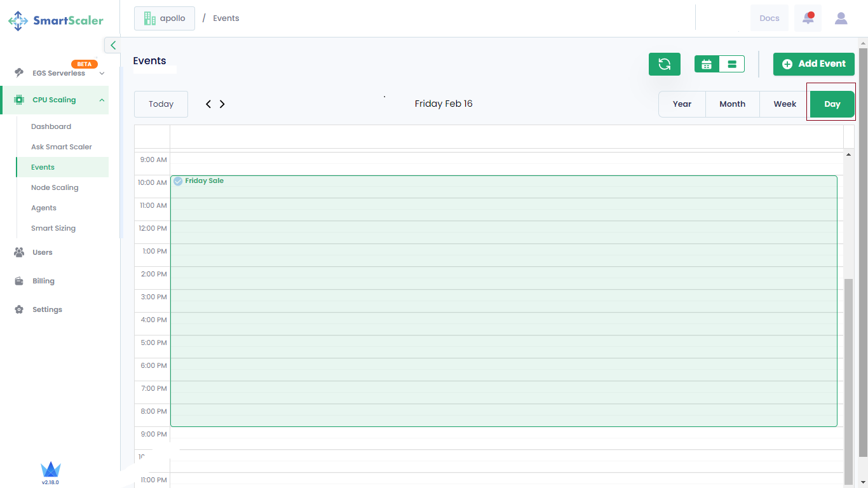Switch to calendar view toggle
868x488 pixels.
pyautogui.click(x=707, y=64)
